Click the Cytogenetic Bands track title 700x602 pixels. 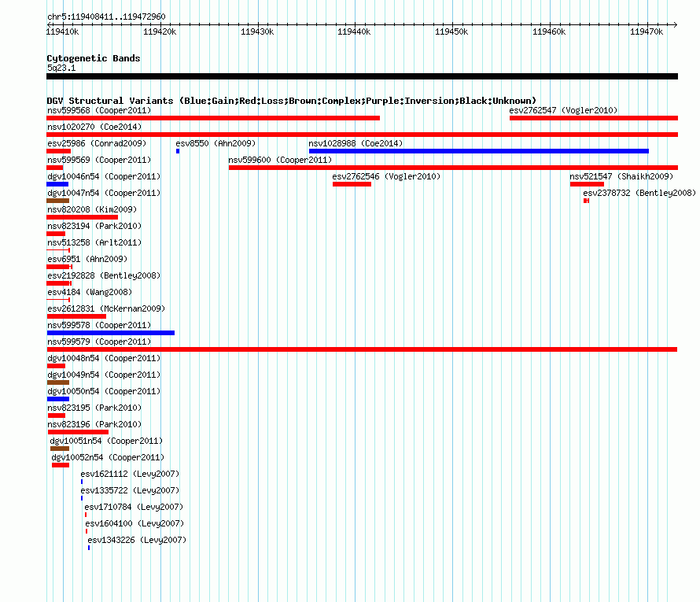pos(94,58)
